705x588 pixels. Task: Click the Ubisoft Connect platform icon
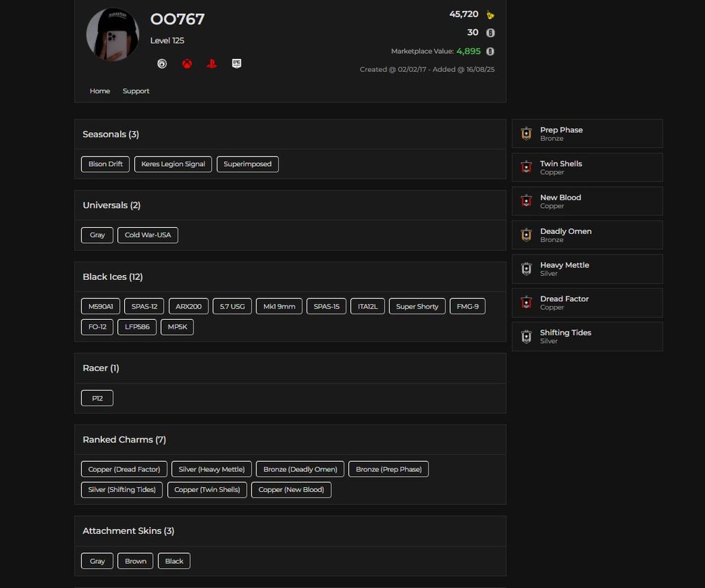162,64
